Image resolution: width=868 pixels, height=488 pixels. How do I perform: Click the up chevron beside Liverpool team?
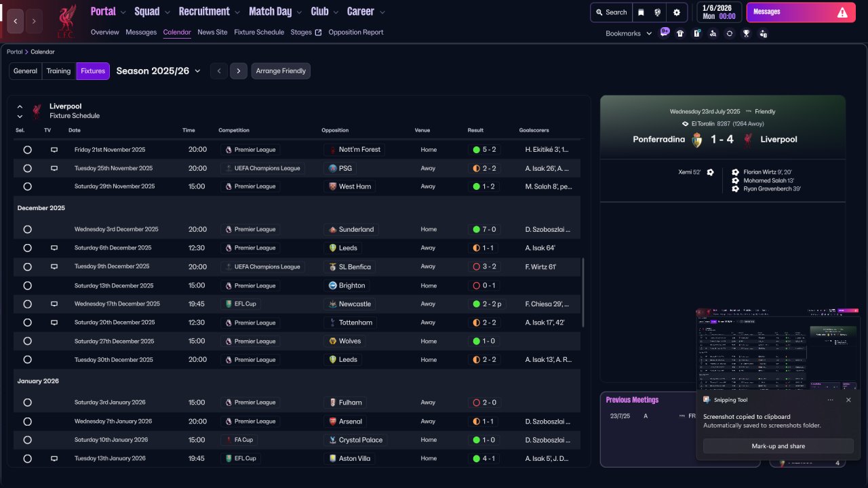[20, 106]
